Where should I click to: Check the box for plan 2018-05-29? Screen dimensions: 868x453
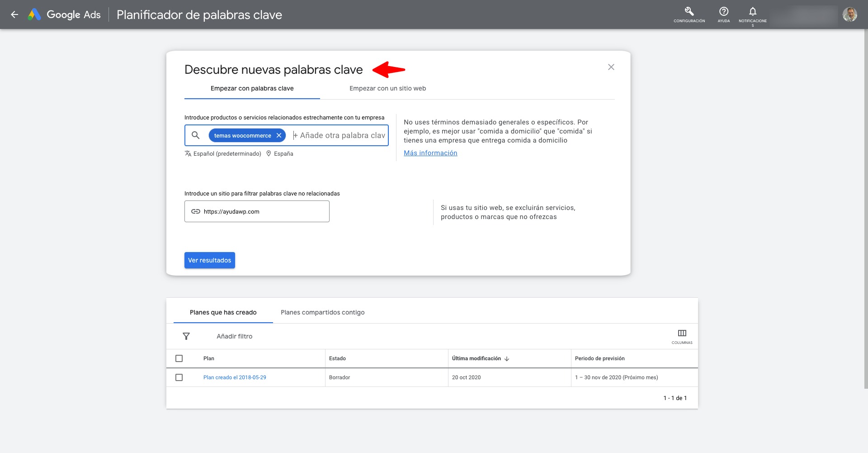pos(179,377)
